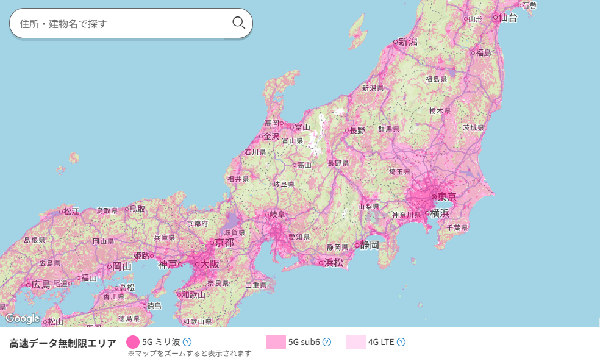Viewport: 600px width, 364px height.
Task: Click the 島根県 prefecture label
Action: click(x=34, y=240)
